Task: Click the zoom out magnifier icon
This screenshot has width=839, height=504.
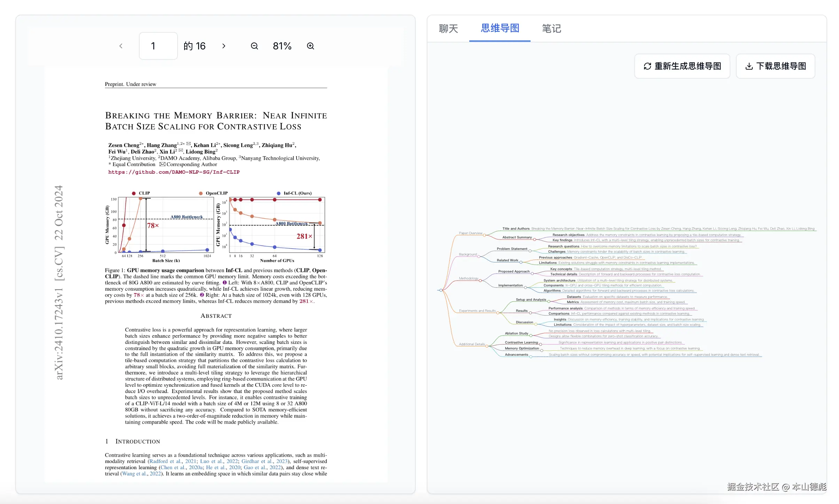Action: tap(254, 46)
